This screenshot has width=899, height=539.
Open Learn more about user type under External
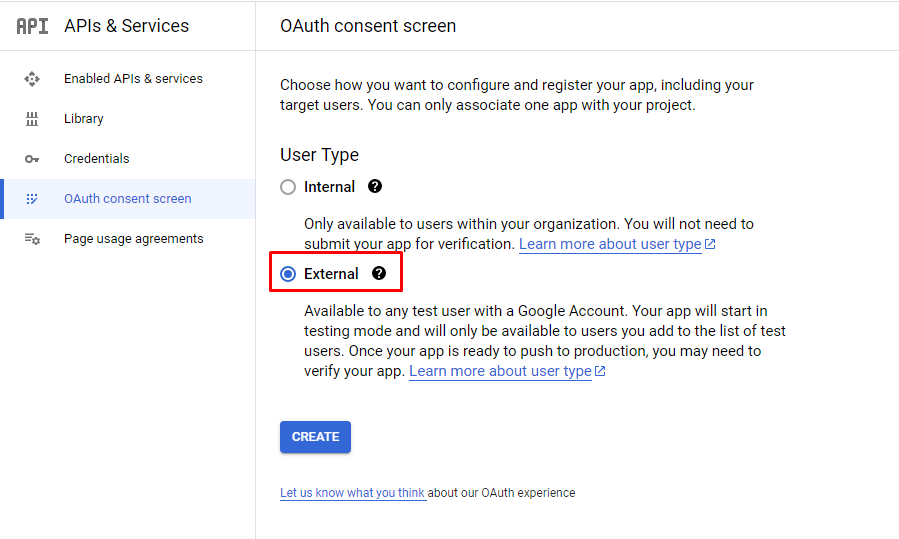click(x=500, y=371)
